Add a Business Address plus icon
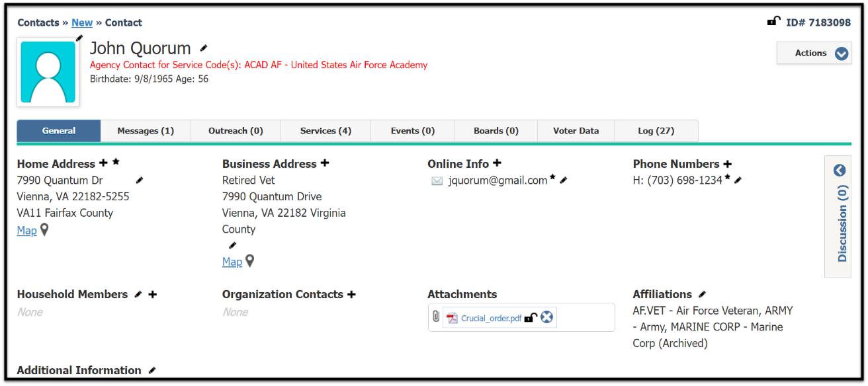Screen dimensions: 868x386 (x=325, y=163)
